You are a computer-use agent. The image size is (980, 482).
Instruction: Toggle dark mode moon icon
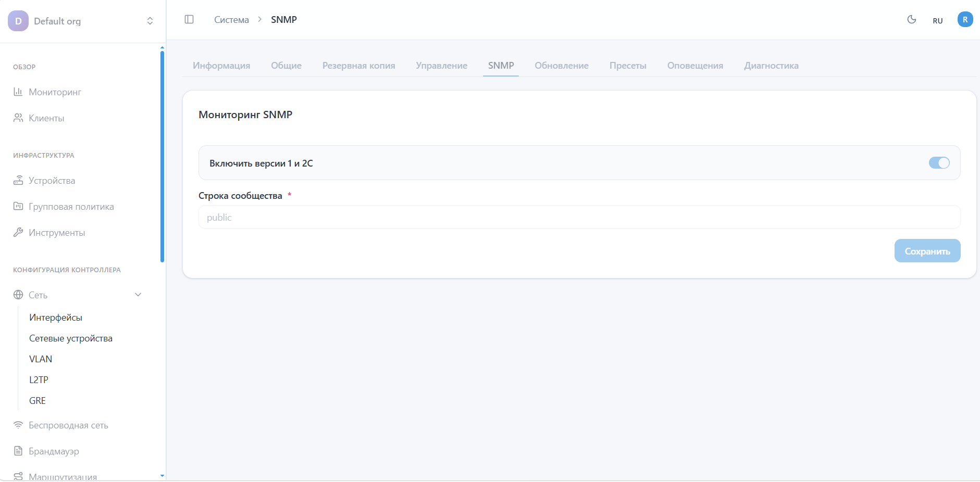pos(911,20)
